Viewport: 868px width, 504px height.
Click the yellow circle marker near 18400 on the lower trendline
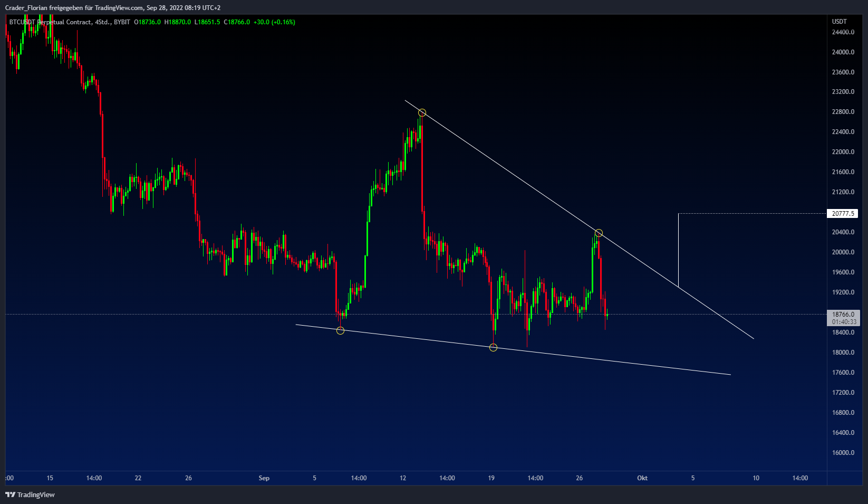coord(340,330)
